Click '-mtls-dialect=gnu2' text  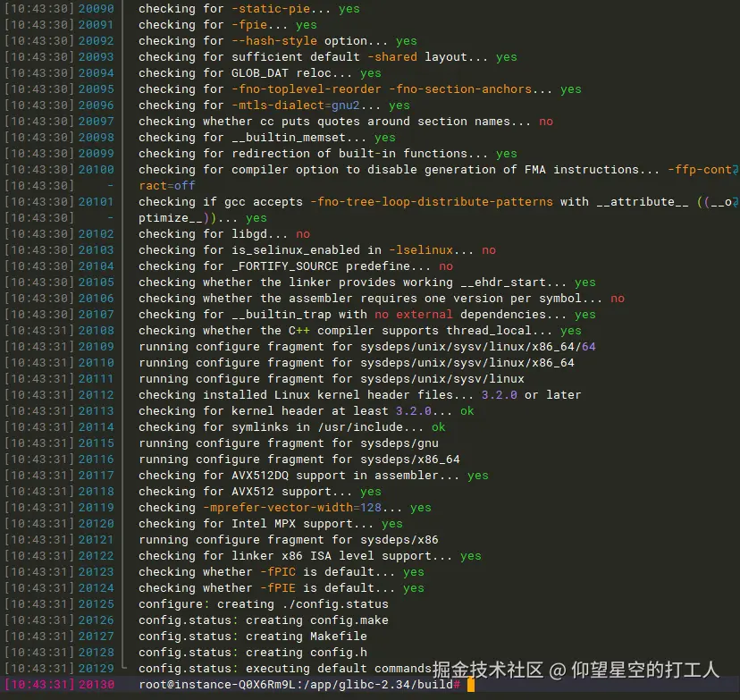[296, 105]
